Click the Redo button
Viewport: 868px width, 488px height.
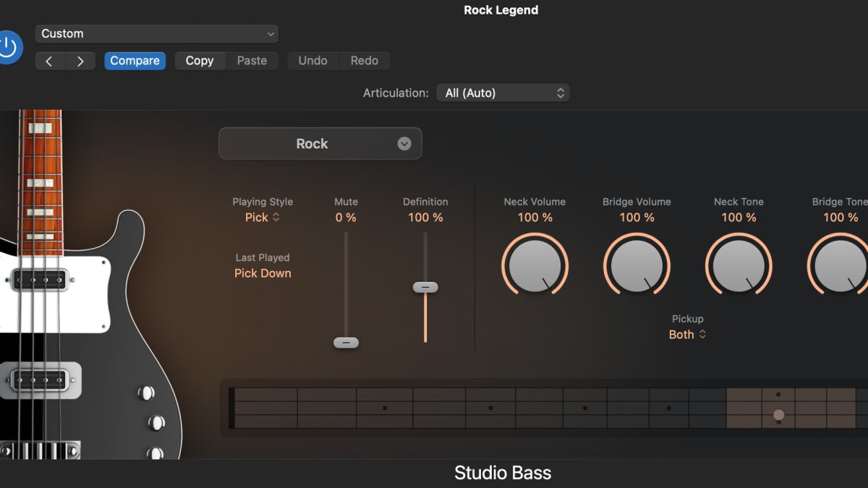[365, 61]
